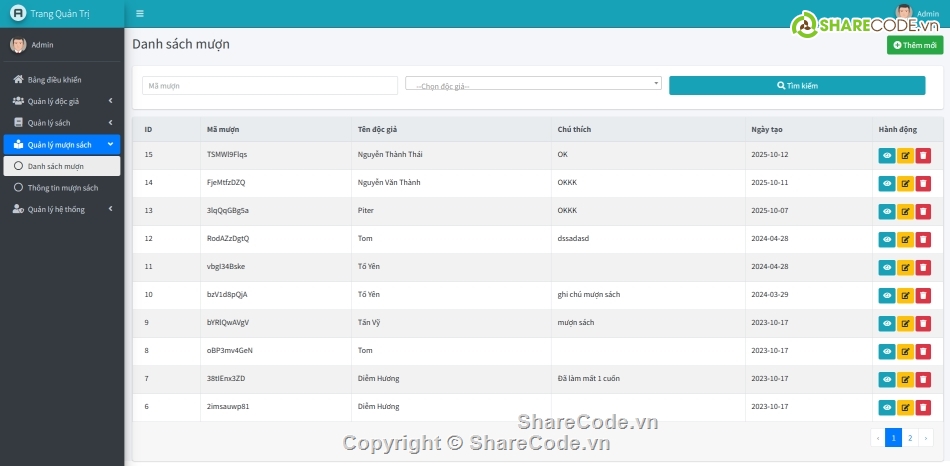The height and width of the screenshot is (466, 950).
Task: Click the Trang Quản Trị logo icon
Action: (x=17, y=14)
